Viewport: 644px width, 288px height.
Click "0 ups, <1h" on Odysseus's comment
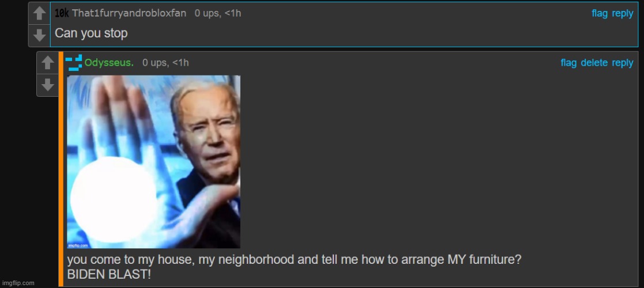[165, 63]
